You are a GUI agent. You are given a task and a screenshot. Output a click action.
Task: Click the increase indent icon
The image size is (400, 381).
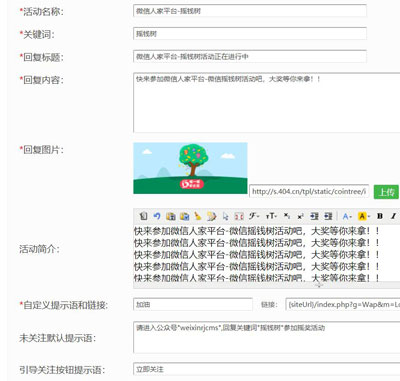tap(314, 216)
